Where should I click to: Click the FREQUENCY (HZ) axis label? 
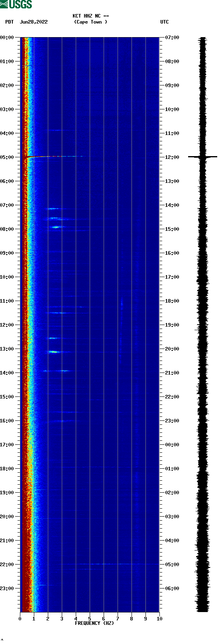point(94,623)
